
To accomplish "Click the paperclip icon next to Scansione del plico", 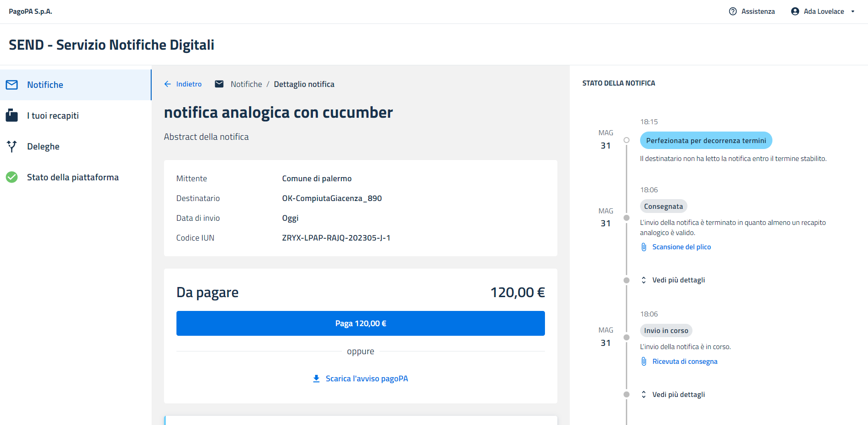I will click(644, 247).
